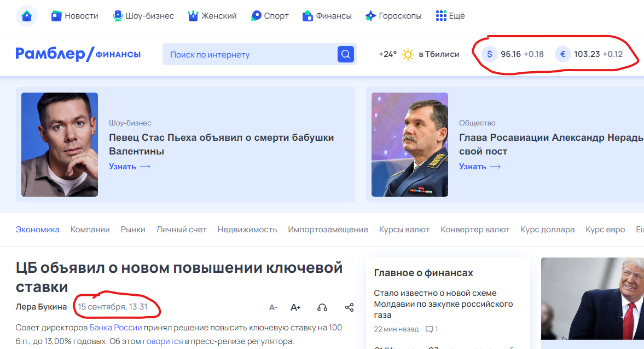644x349 pixels.
Task: Open the Росавиации head photo thumbnail
Action: point(410,144)
